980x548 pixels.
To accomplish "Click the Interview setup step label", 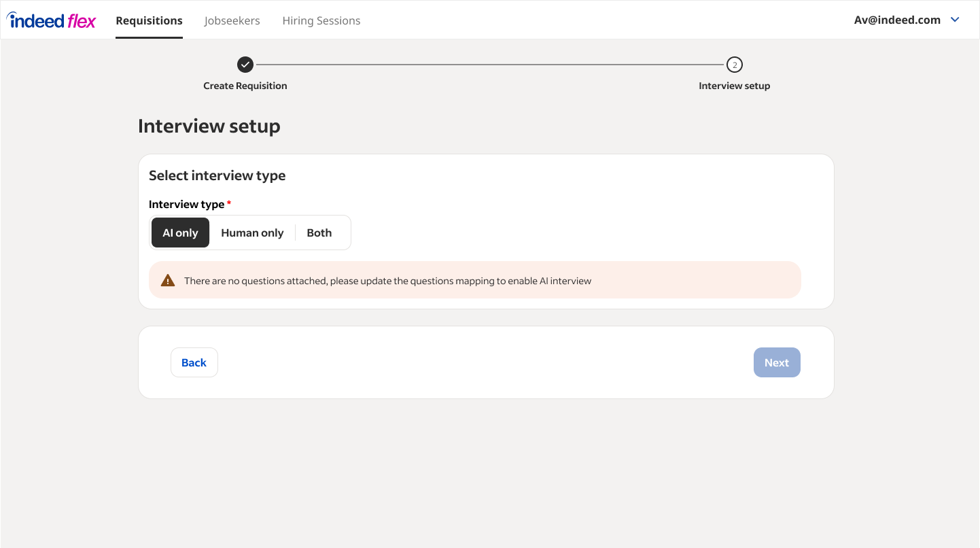I will 734,86.
